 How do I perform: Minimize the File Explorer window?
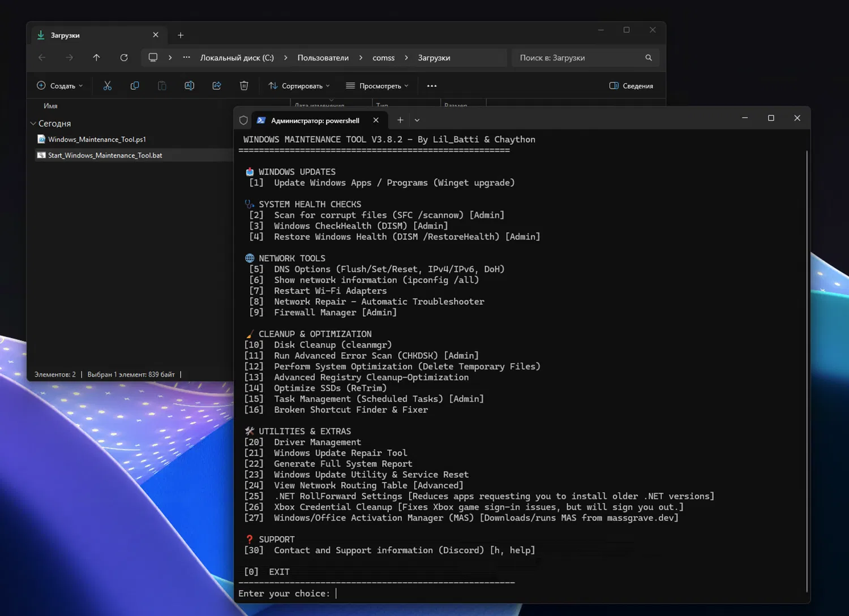click(x=601, y=30)
